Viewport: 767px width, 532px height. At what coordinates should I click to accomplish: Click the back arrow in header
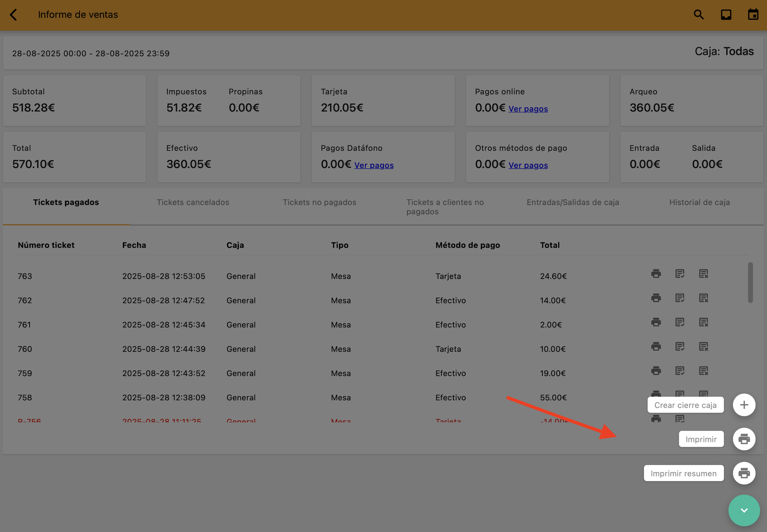point(13,15)
